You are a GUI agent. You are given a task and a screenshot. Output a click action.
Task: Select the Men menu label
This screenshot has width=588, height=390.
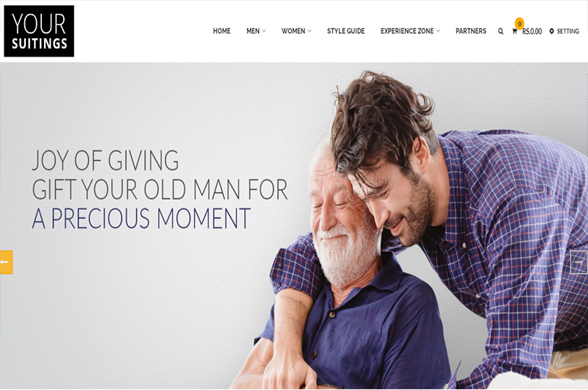pos(253,31)
